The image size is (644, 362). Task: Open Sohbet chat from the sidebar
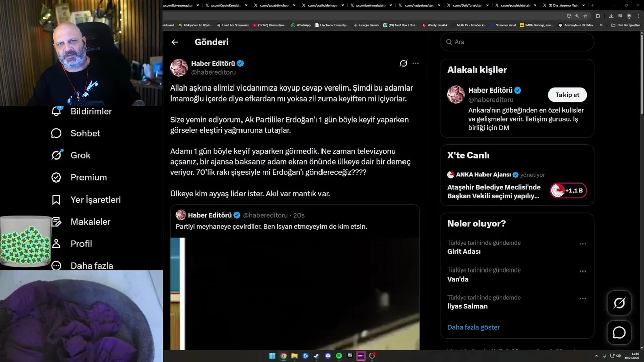[75, 133]
